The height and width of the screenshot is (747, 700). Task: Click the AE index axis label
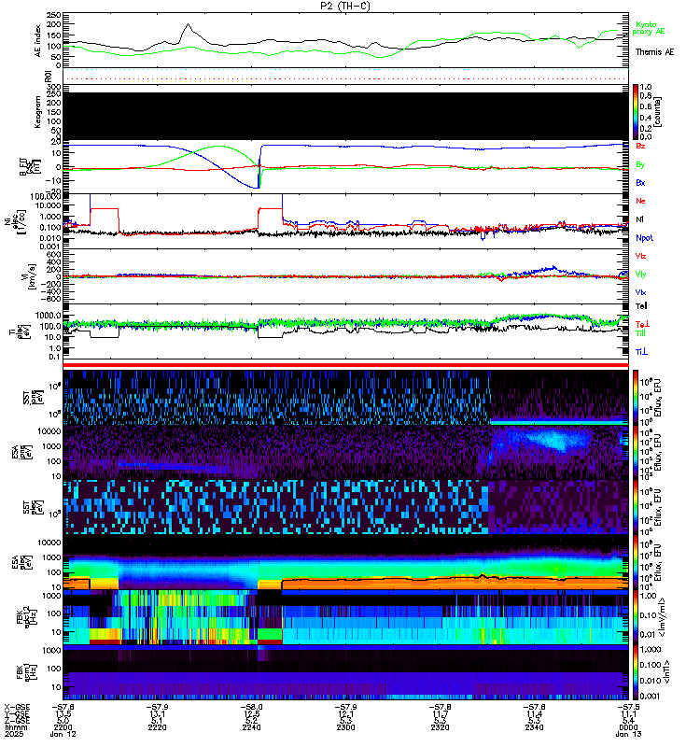(38, 41)
